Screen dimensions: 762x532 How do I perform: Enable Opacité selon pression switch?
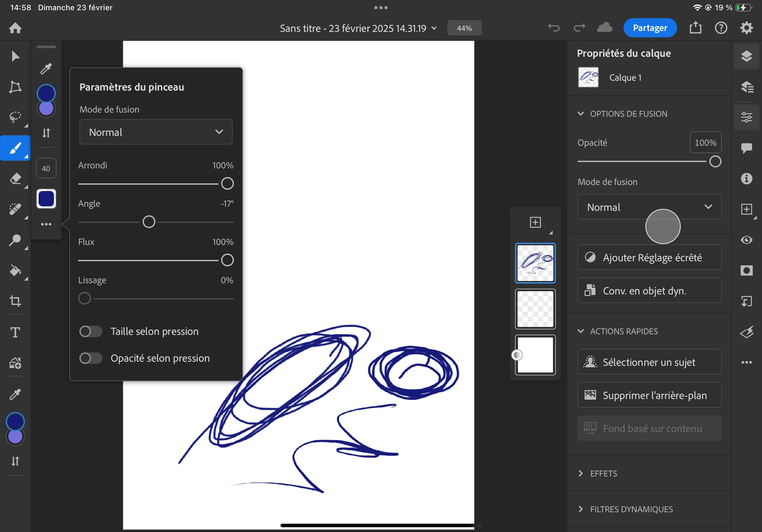tap(91, 358)
